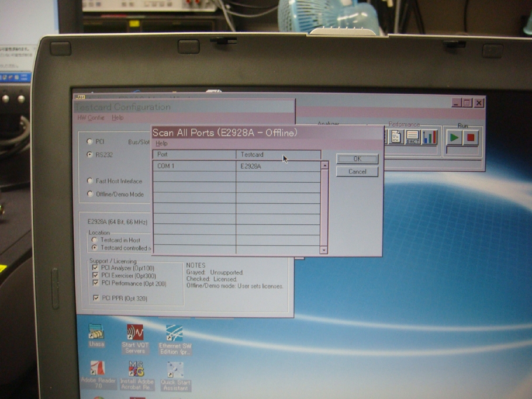Screen dimensions: 532x399
Task: Click the Testcard column header
Action: [x=278, y=155]
